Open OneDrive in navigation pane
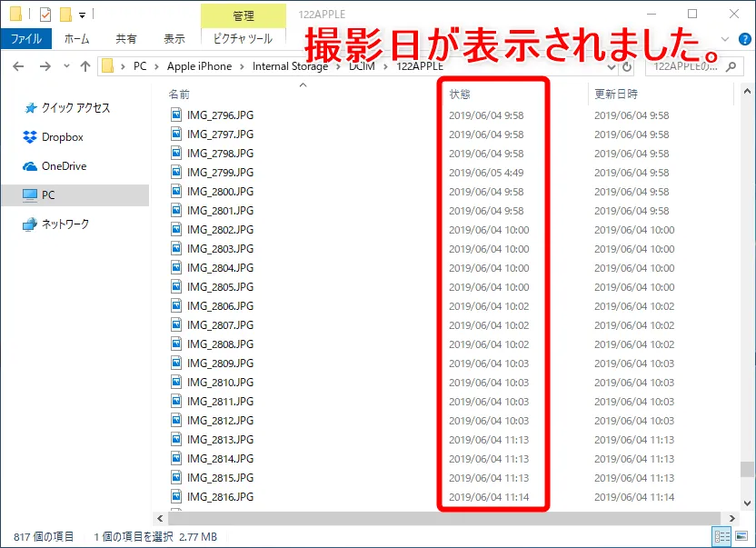756x548 pixels. [x=64, y=166]
